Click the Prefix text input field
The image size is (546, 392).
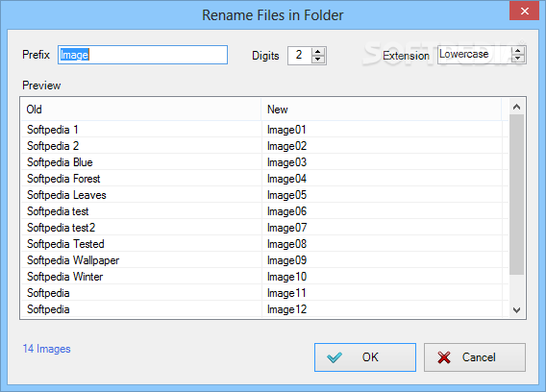(142, 55)
